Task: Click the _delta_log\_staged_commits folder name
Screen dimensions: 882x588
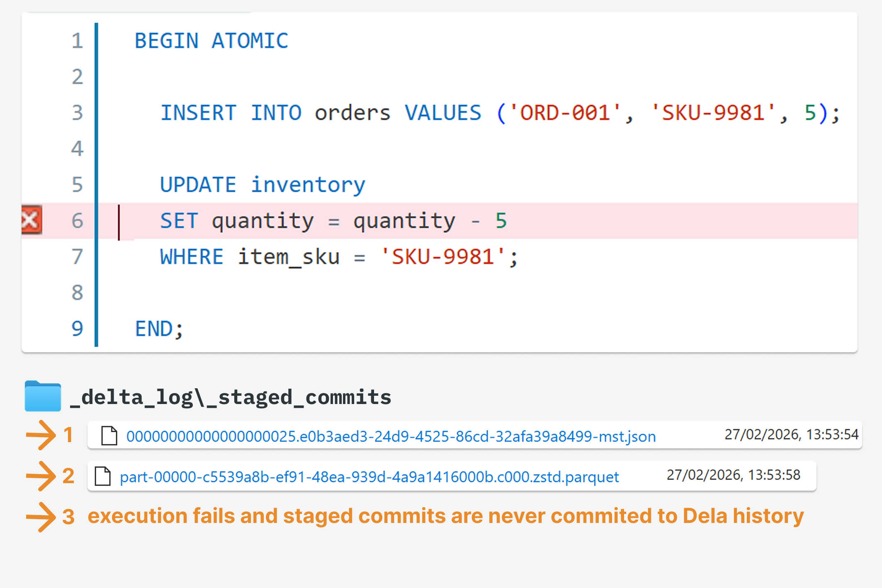Action: 231,397
